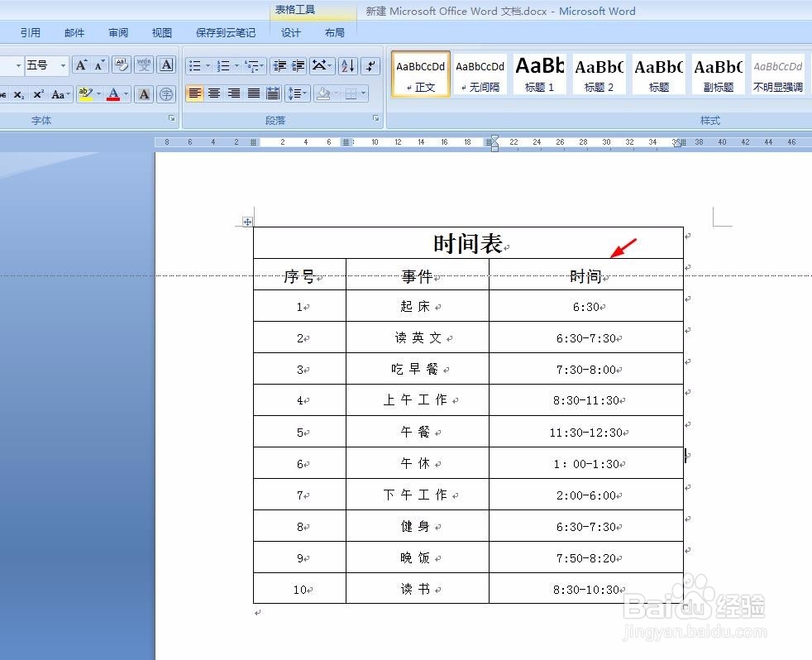The width and height of the screenshot is (812, 660).
Task: Click the Sort icon in paragraph group
Action: pyautogui.click(x=348, y=66)
